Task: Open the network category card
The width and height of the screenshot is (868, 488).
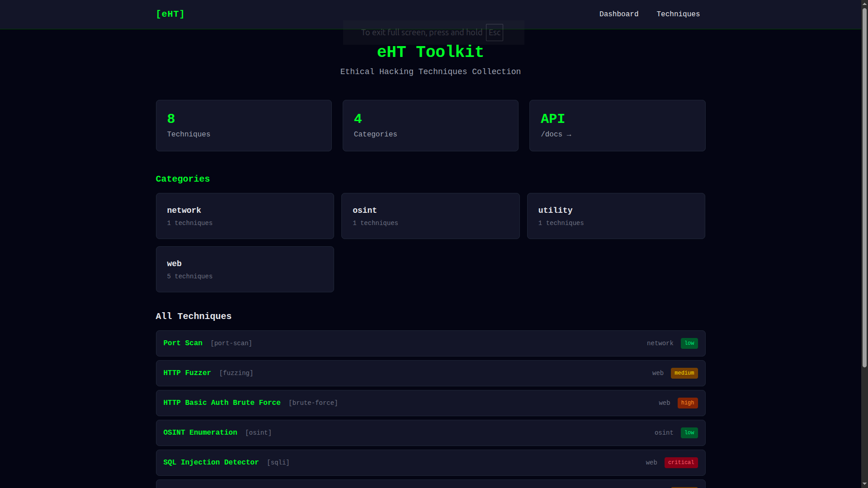Action: 245,216
